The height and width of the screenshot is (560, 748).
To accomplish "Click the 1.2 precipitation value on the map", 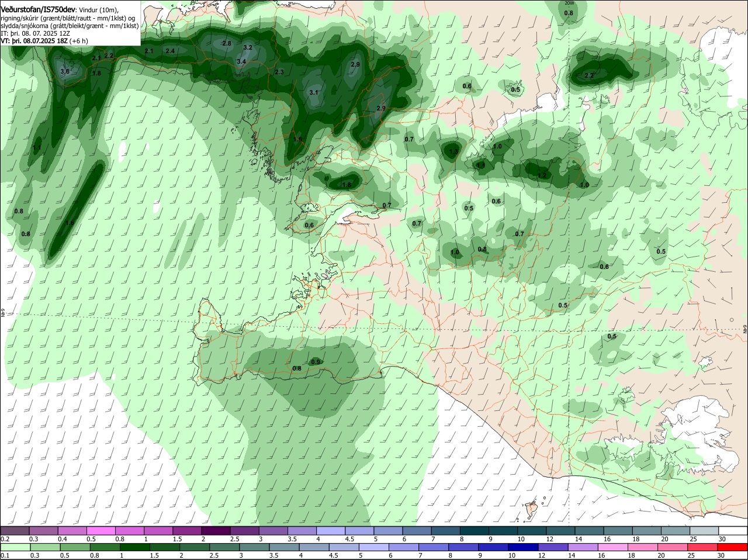I will coord(542,175).
